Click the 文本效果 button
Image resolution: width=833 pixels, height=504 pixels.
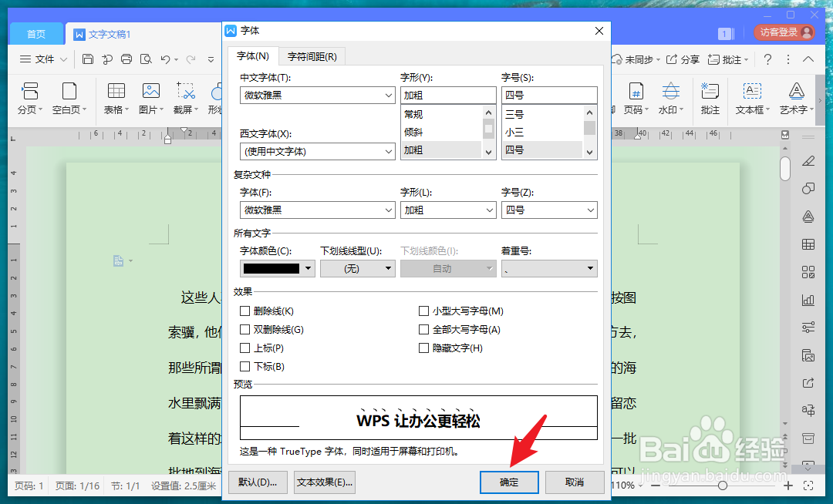pos(324,482)
